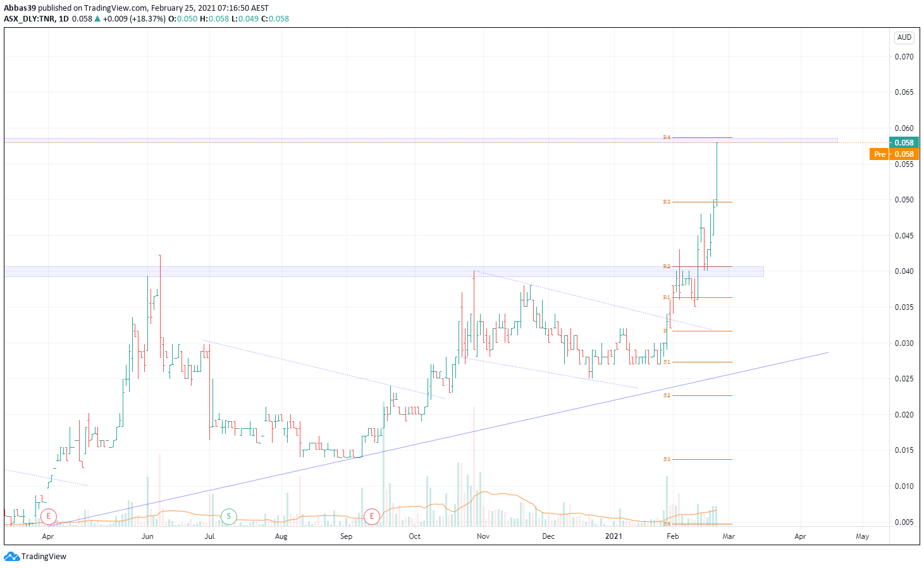This screenshot has height=568, width=924.
Task: Click the 0.005 price axis label
Action: pos(904,522)
